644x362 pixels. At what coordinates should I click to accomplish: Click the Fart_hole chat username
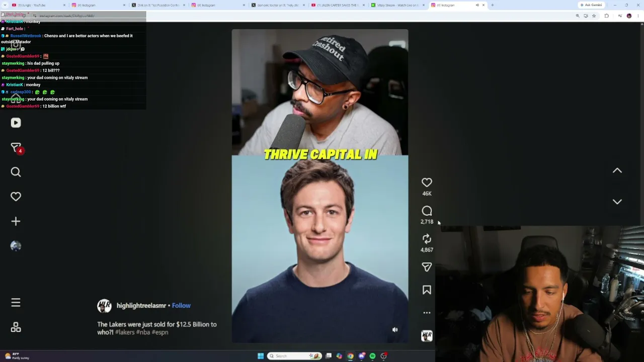[15, 29]
